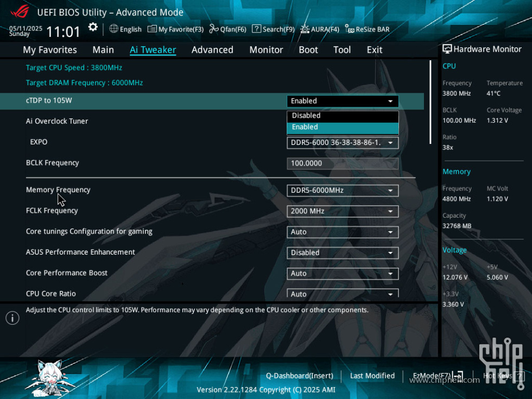Select the EXPO row label

pyautogui.click(x=39, y=142)
